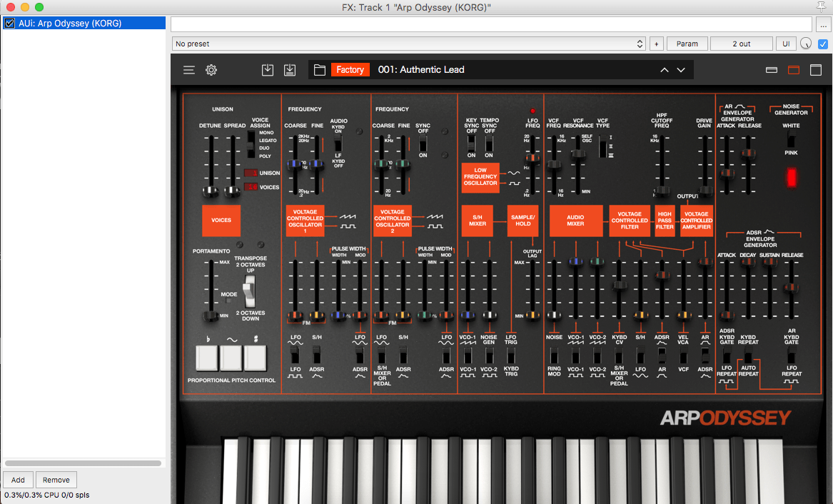
Task: Flip the LFO TEMPO SYNC switch
Action: point(489,143)
